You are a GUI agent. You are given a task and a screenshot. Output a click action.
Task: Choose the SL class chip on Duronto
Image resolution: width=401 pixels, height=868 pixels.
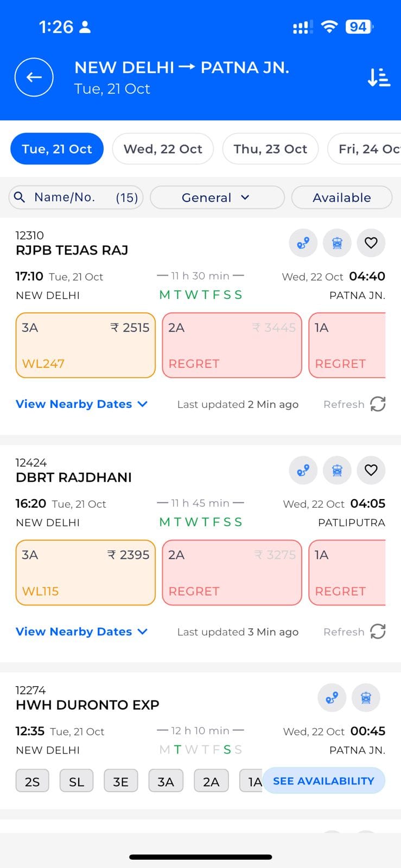coord(77,782)
